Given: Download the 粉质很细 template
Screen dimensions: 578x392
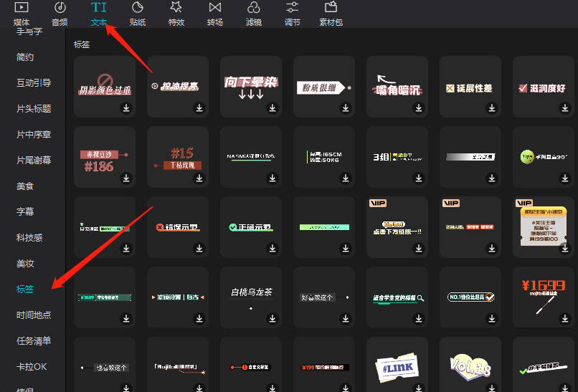Looking at the screenshot, I should [x=346, y=108].
